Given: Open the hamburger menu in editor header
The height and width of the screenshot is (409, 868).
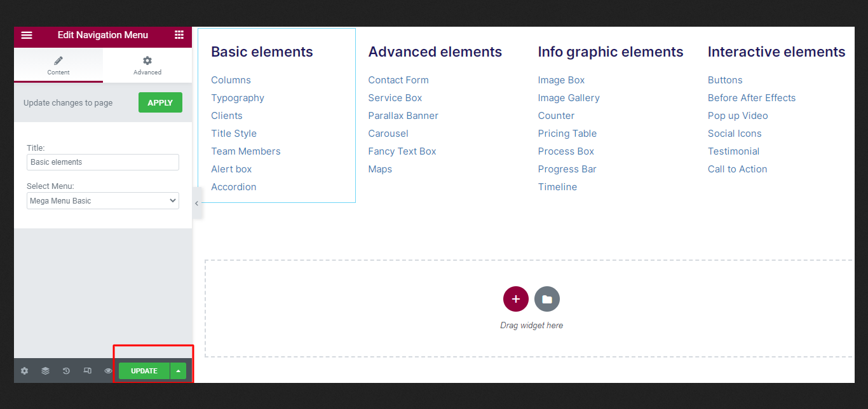Looking at the screenshot, I should click(x=27, y=35).
